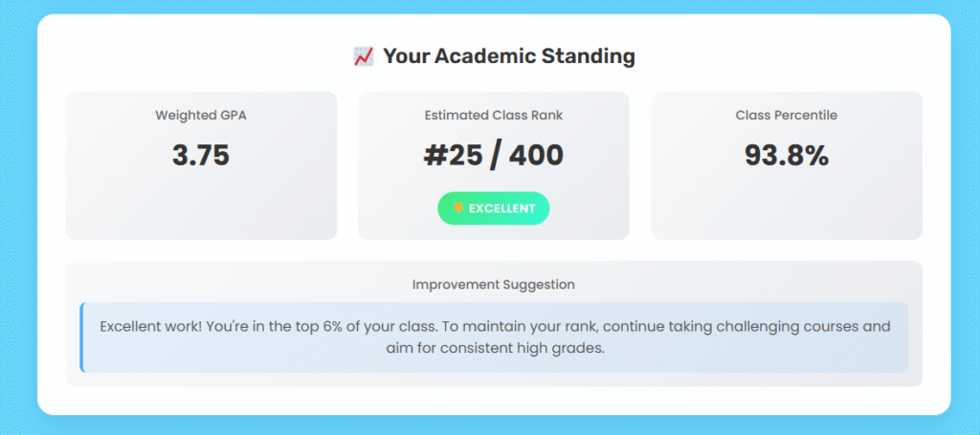The width and height of the screenshot is (980, 435).
Task: Click empty space below the 3.75 value
Action: tap(201, 206)
